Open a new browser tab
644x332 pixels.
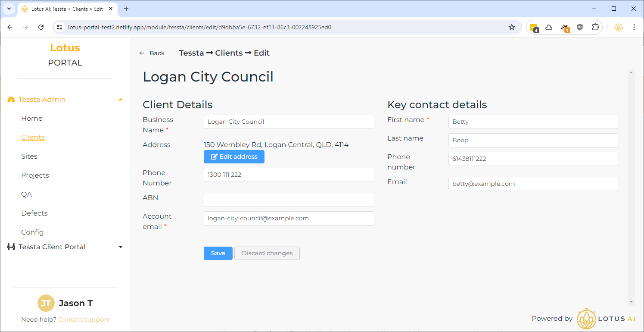pos(126,9)
